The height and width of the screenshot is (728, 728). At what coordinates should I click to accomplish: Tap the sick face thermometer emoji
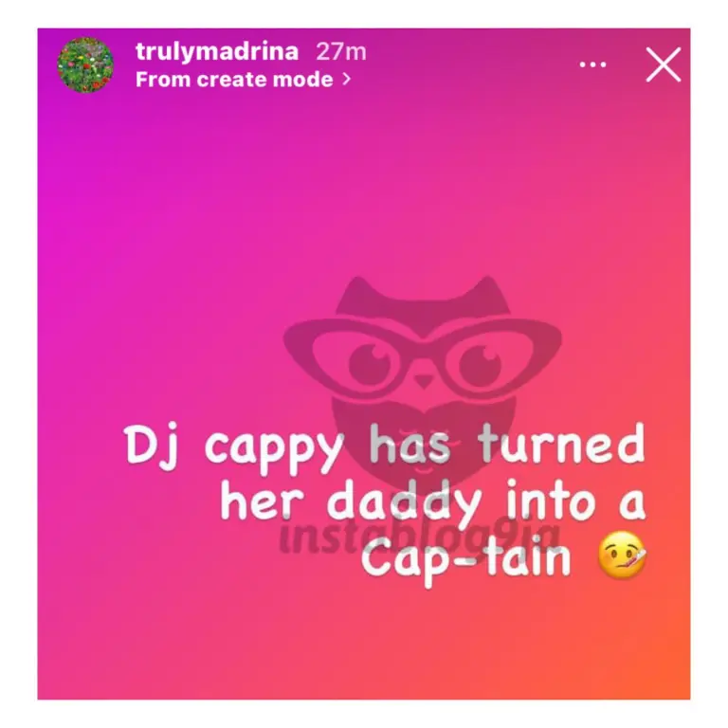(x=622, y=555)
